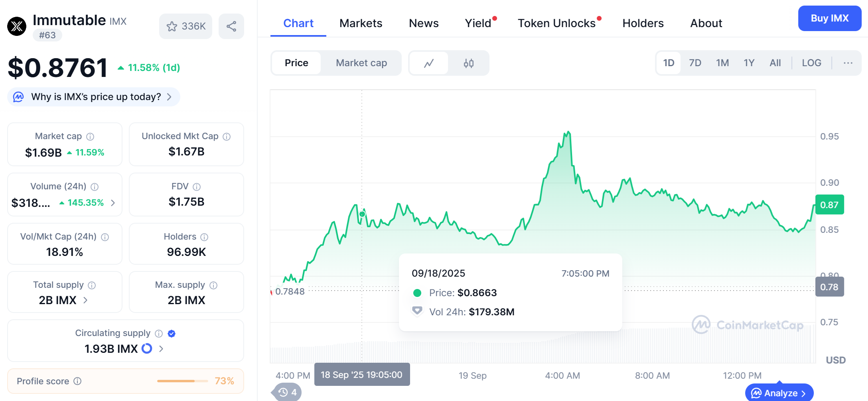
Task: Switch to line chart view icon
Action: coord(429,63)
